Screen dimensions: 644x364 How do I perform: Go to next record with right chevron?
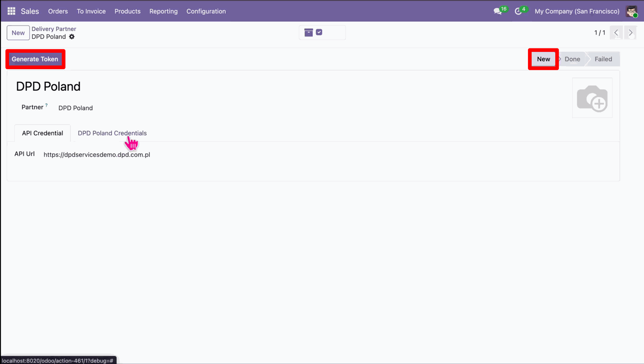[631, 33]
